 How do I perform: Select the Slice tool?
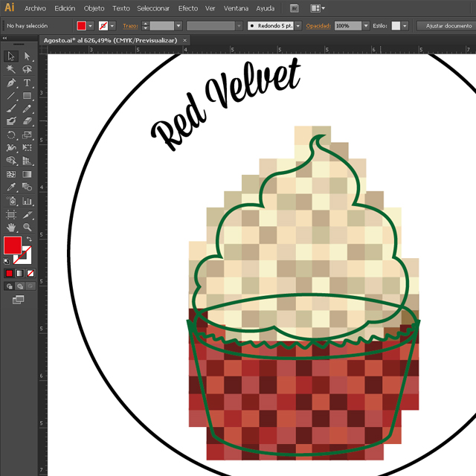(27, 215)
